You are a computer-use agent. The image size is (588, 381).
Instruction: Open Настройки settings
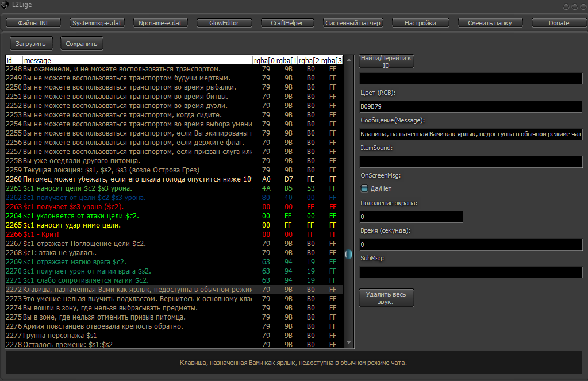420,23
